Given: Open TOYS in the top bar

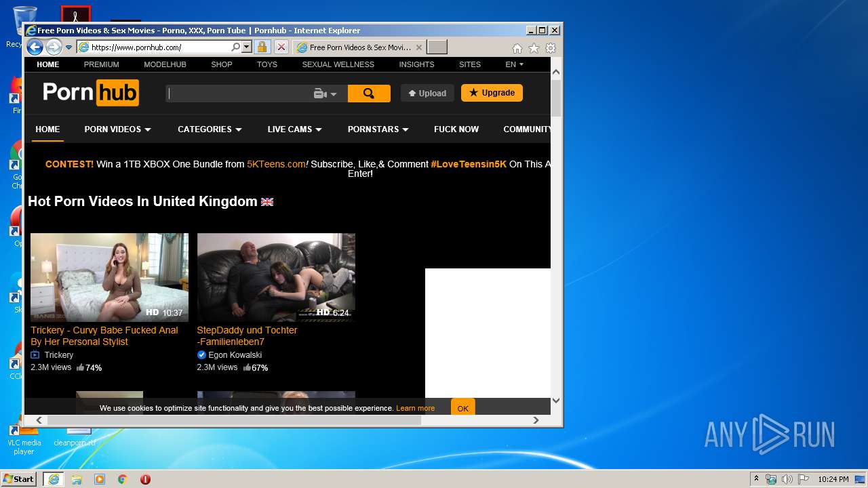Looking at the screenshot, I should point(267,64).
